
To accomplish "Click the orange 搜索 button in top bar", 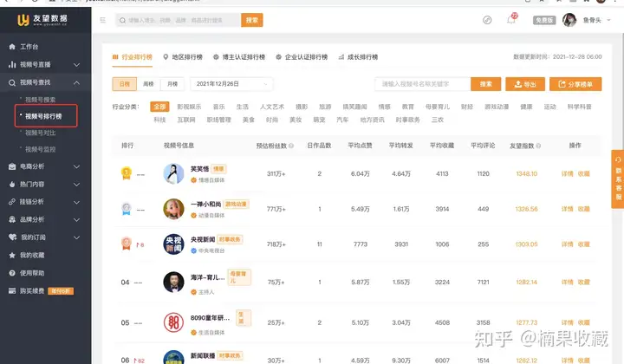I will click(252, 20).
